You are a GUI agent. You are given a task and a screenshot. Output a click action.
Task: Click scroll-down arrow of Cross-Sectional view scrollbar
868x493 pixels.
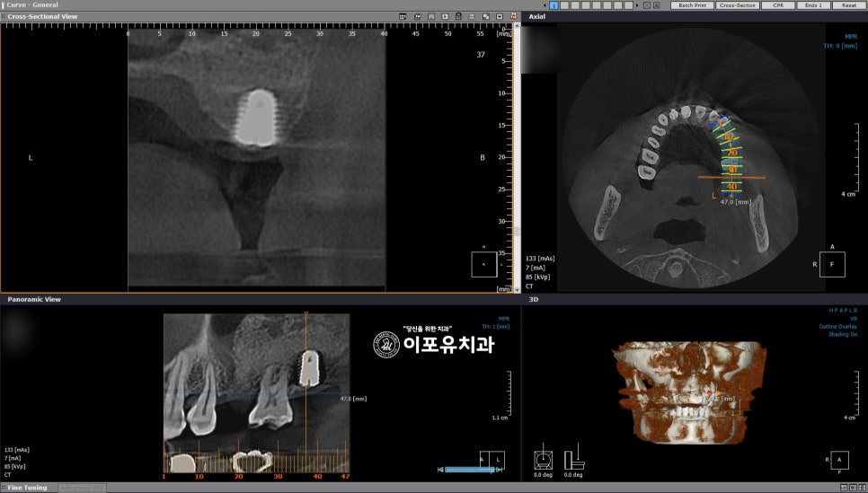pos(517,289)
